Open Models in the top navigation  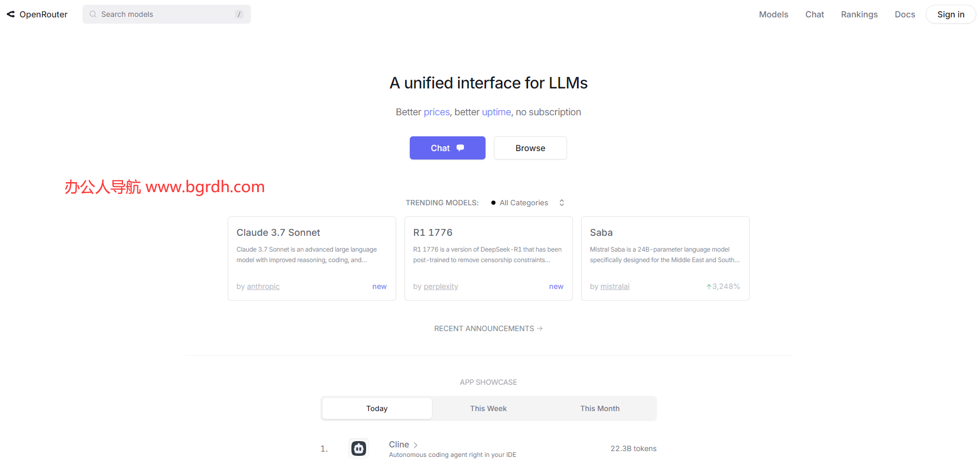773,14
